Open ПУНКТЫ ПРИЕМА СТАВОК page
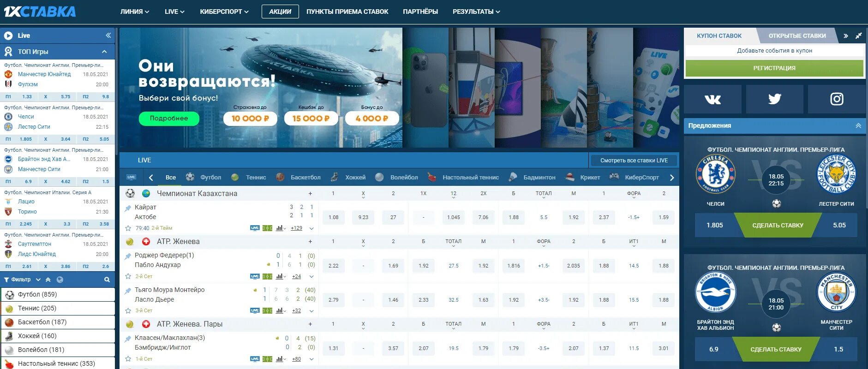This screenshot has width=868, height=369. pos(347,12)
